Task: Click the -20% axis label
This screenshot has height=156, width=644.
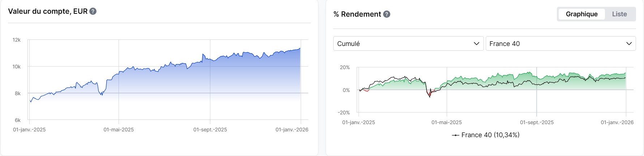Action: point(344,113)
